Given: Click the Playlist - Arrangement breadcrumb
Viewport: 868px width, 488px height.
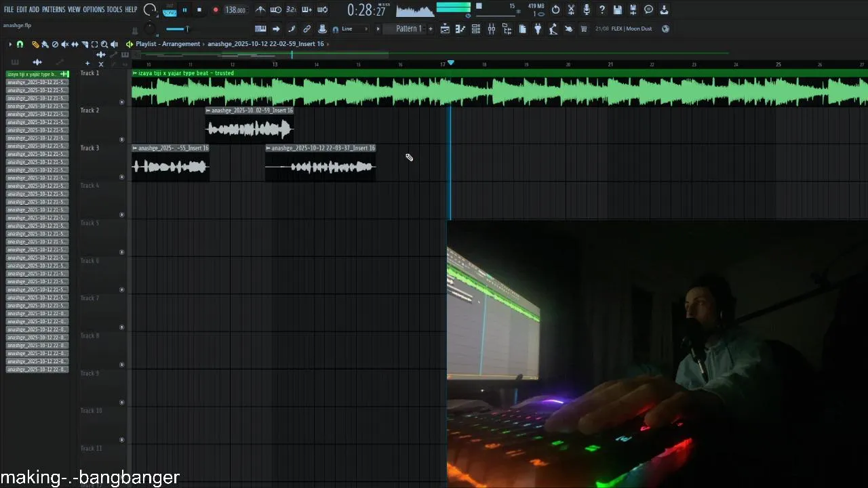Looking at the screenshot, I should point(167,44).
